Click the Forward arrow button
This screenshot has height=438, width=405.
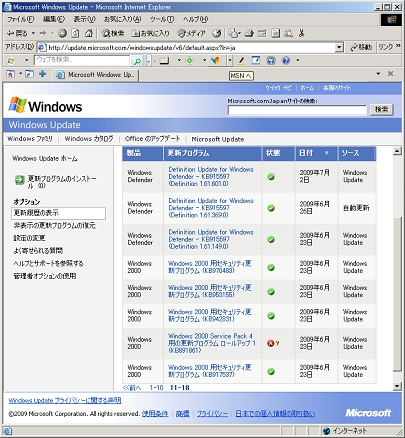click(x=43, y=33)
